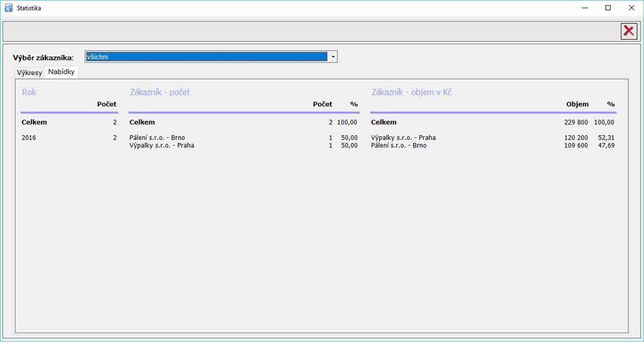Click the volume value 120 200
The image size is (644, 342).
coord(576,138)
